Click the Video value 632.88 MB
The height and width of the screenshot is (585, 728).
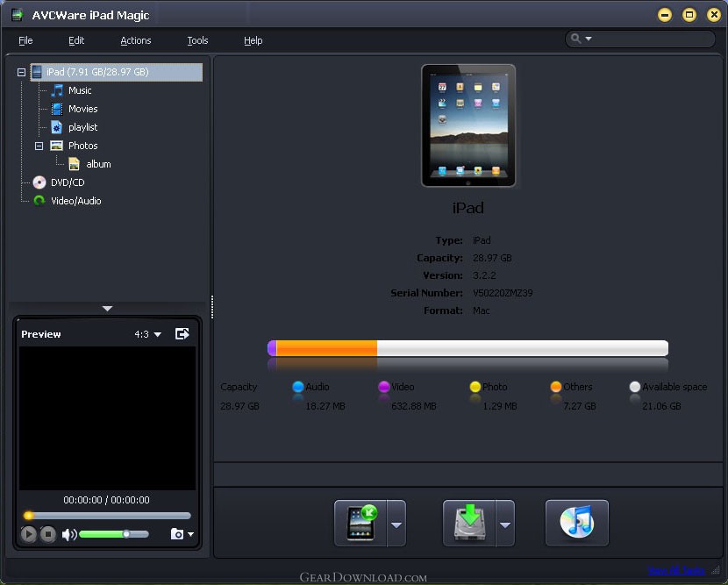tap(414, 406)
